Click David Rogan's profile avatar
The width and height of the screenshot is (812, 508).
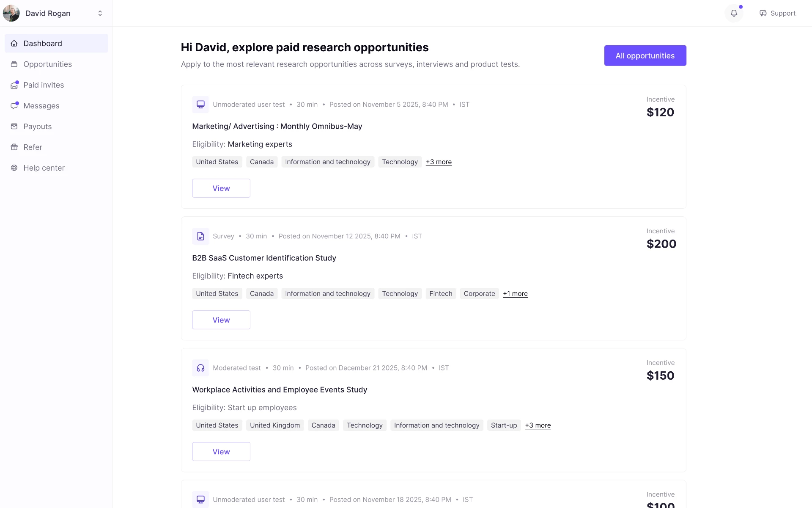[11, 13]
